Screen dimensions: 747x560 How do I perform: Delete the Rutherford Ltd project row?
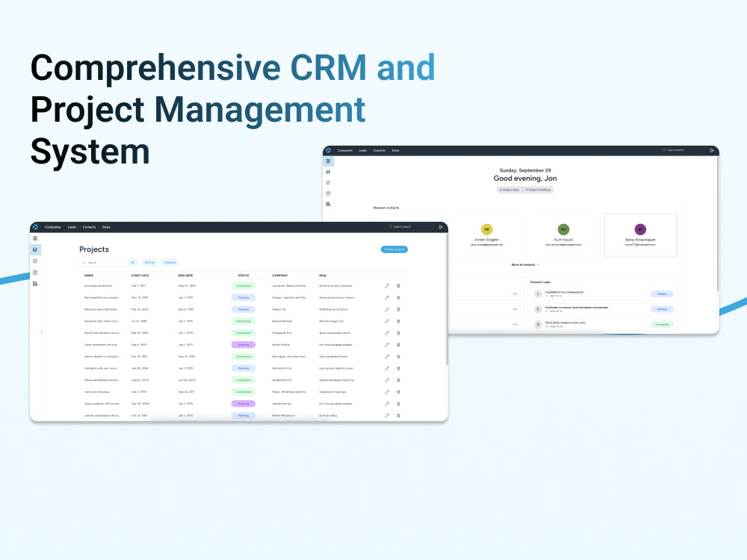(399, 368)
